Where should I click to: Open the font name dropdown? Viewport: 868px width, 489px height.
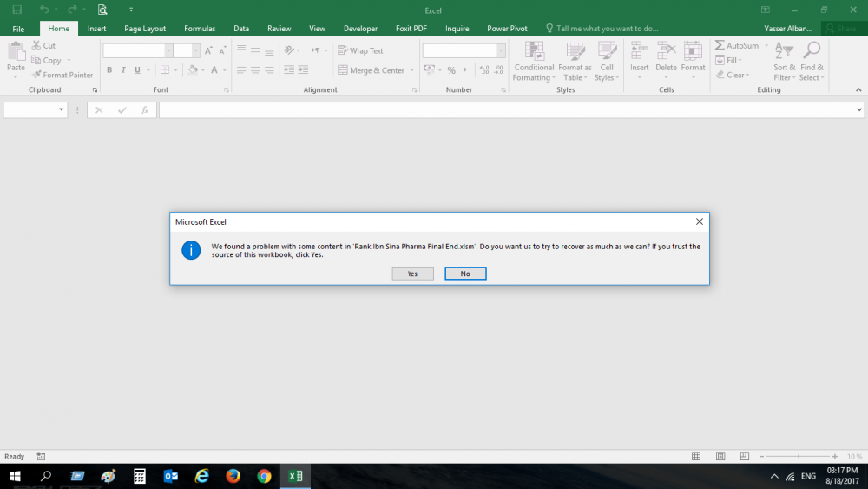168,50
